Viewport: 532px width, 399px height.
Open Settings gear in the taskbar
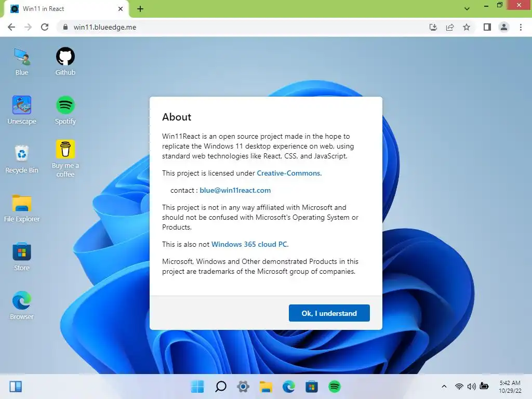tap(243, 387)
